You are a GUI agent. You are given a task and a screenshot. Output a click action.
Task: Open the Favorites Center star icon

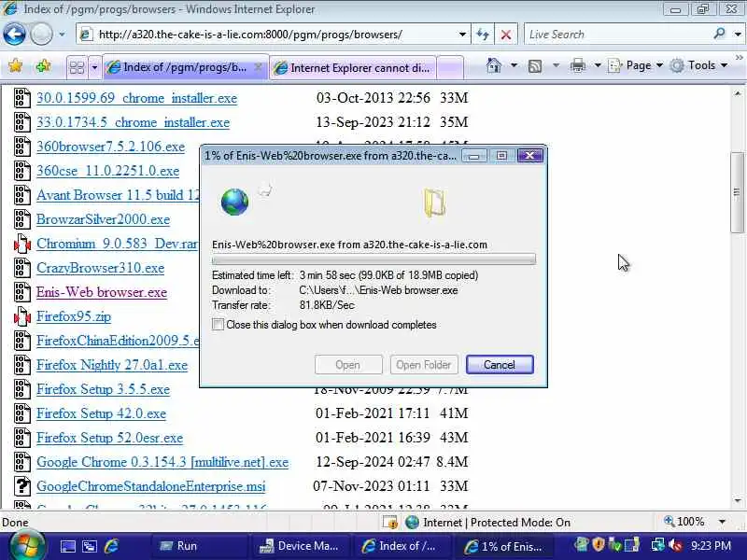[16, 66]
